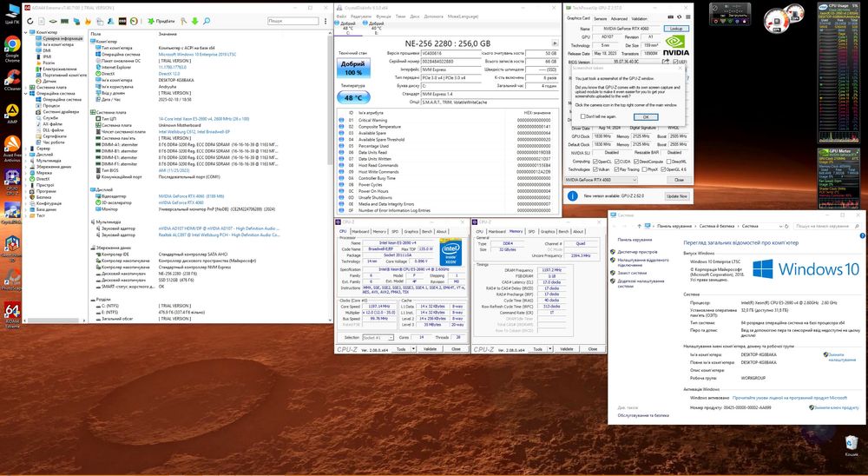Click the BIOS share/export icon in GPU-Z
The height and width of the screenshot is (476, 868).
(666, 62)
